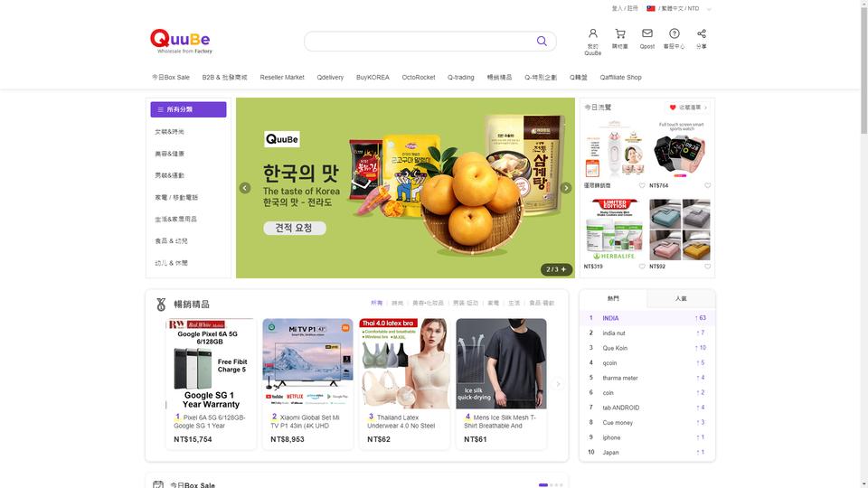The width and height of the screenshot is (868, 488).
Task: Open the My QuuBe account icon
Action: [x=592, y=33]
